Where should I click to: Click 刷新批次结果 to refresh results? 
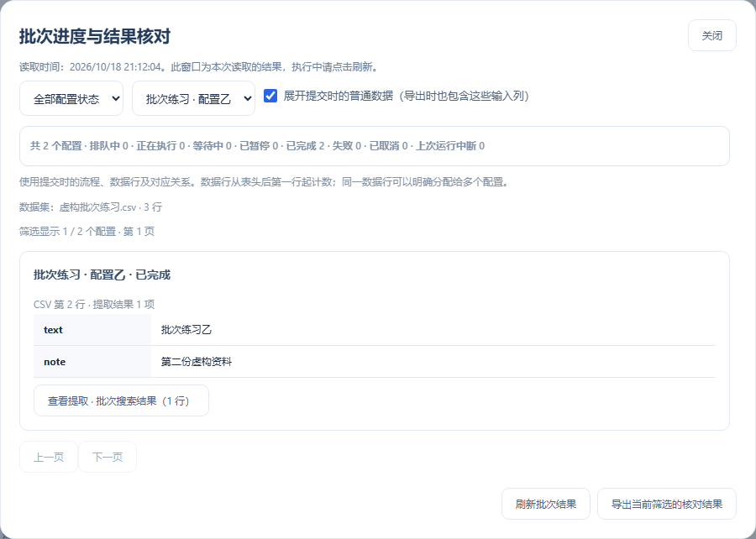click(x=546, y=504)
